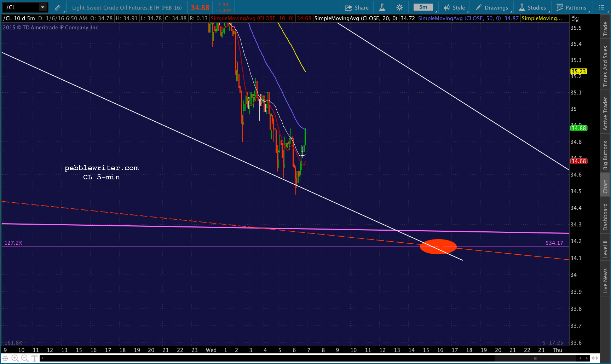The height and width of the screenshot is (364, 611).
Task: Click the $34.17 Fibonacci price label
Action: [554, 243]
